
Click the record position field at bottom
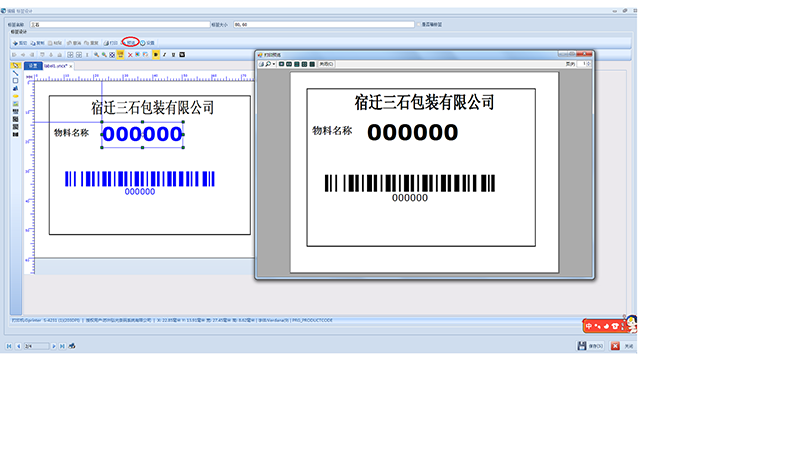(x=37, y=346)
